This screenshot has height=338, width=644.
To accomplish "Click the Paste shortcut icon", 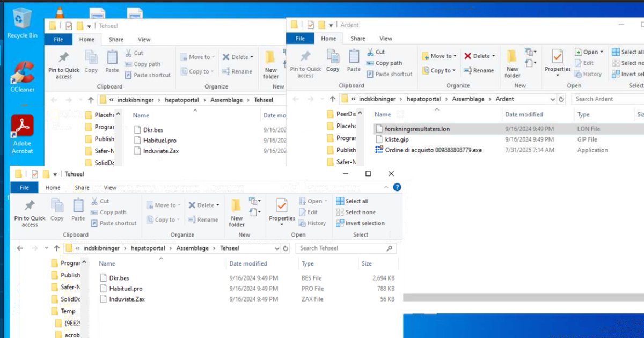I will click(x=114, y=223).
